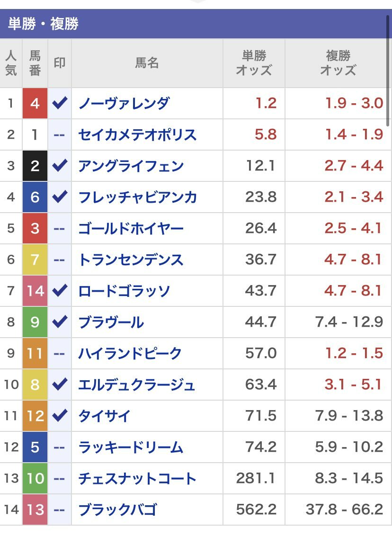
Task: Click green horse number 9 badge
Action: coord(35,322)
